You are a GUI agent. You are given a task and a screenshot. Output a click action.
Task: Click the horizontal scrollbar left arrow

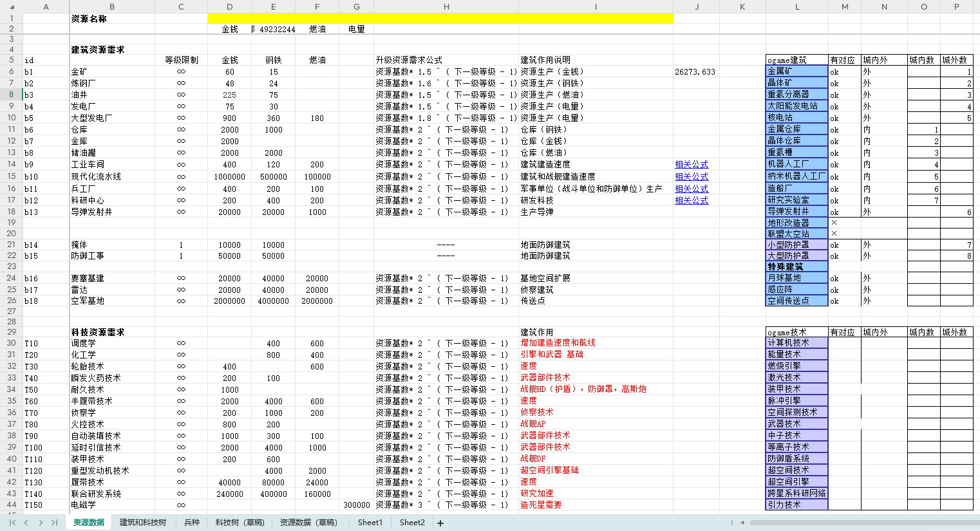pyautogui.click(x=742, y=523)
